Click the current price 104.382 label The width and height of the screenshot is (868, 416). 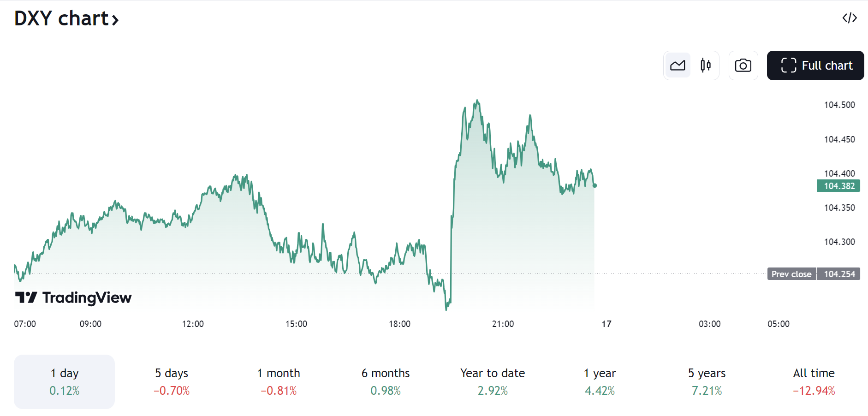[838, 186]
